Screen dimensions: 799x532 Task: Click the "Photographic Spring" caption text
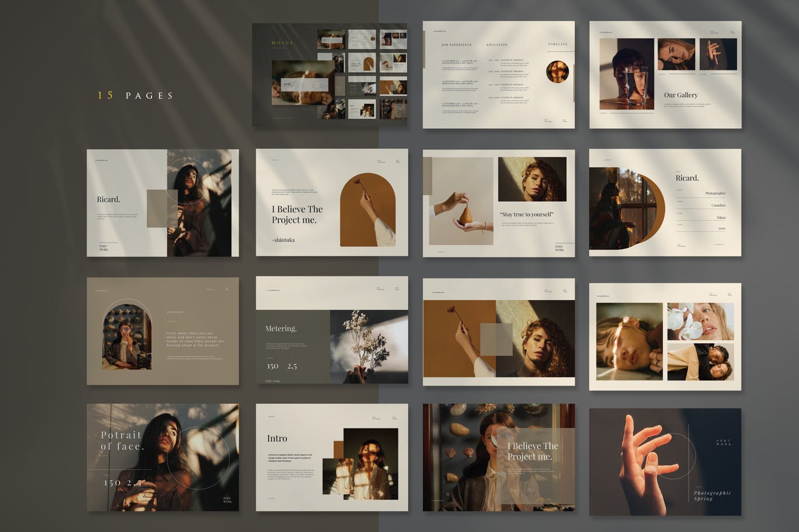712,495
